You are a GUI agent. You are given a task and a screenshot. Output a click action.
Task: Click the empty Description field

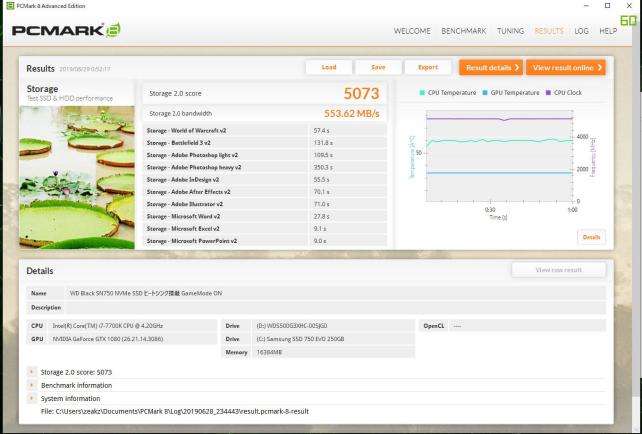pyautogui.click(x=336, y=307)
